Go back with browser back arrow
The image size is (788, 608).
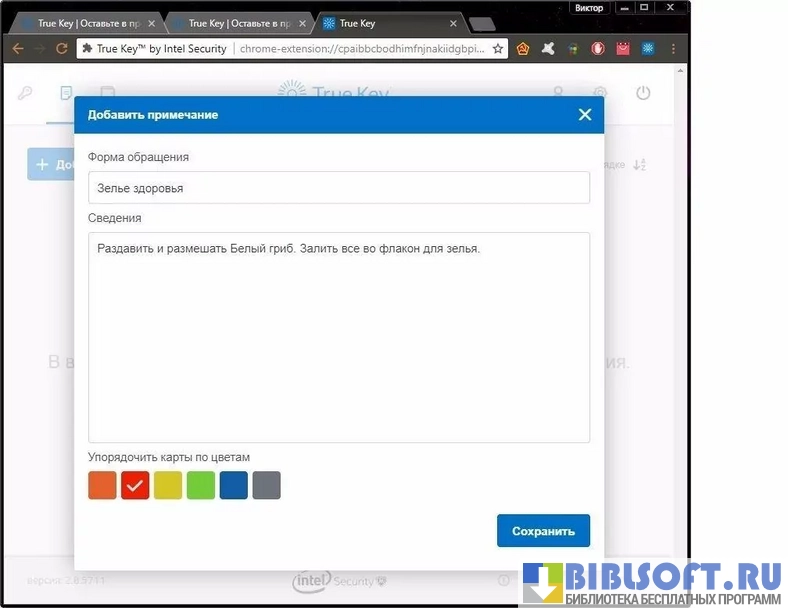tap(18, 48)
